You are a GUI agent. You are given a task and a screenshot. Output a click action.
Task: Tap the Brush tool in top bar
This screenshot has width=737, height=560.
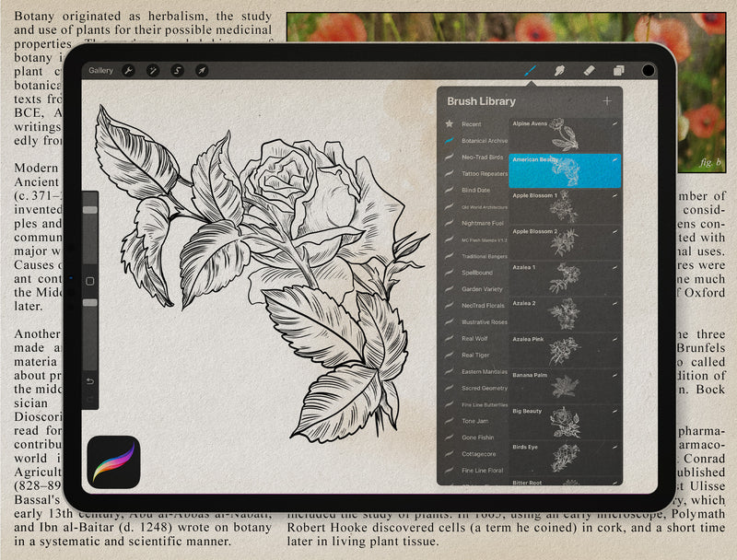[x=530, y=70]
